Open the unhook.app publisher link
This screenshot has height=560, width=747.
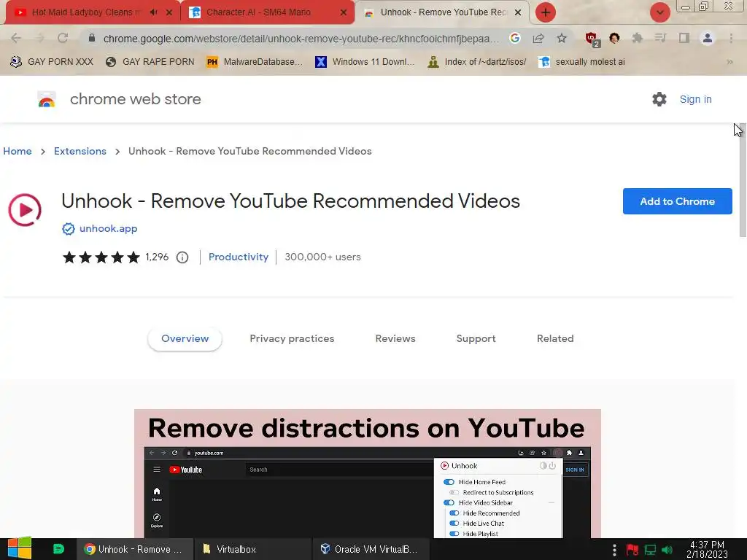pos(108,228)
